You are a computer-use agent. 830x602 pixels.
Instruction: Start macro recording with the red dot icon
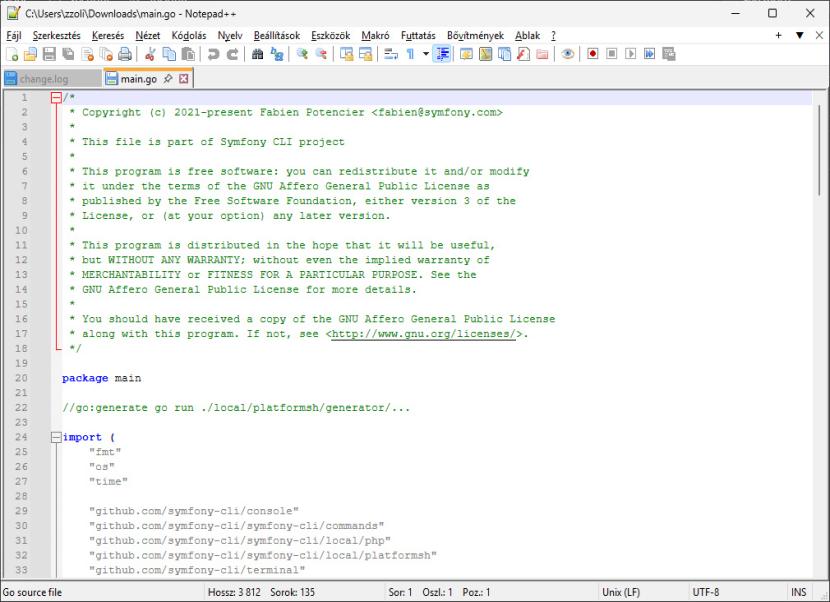pyautogui.click(x=593, y=54)
